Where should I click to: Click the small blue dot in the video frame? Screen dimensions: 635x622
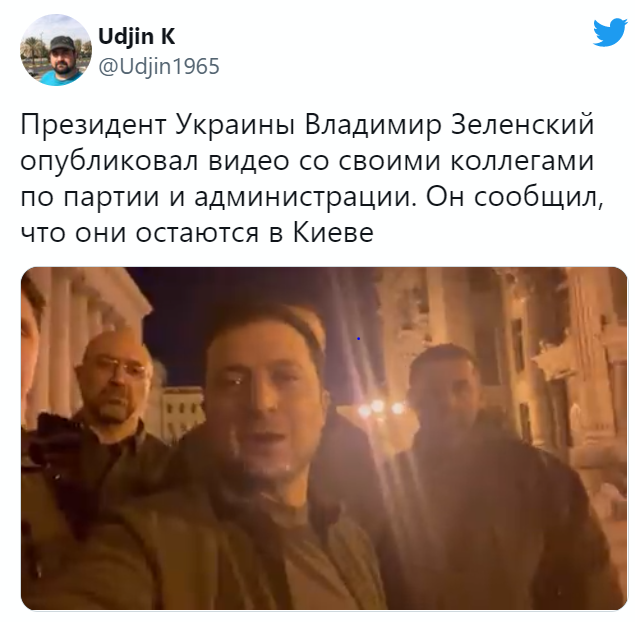(358, 338)
